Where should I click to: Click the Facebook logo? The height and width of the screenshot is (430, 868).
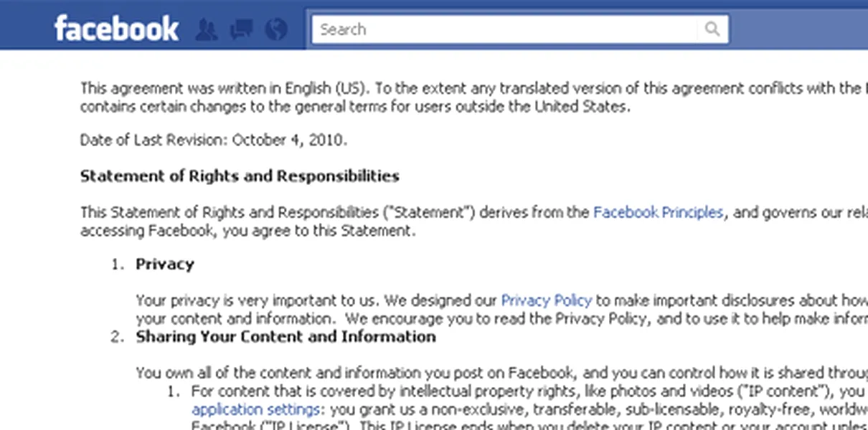(x=116, y=29)
